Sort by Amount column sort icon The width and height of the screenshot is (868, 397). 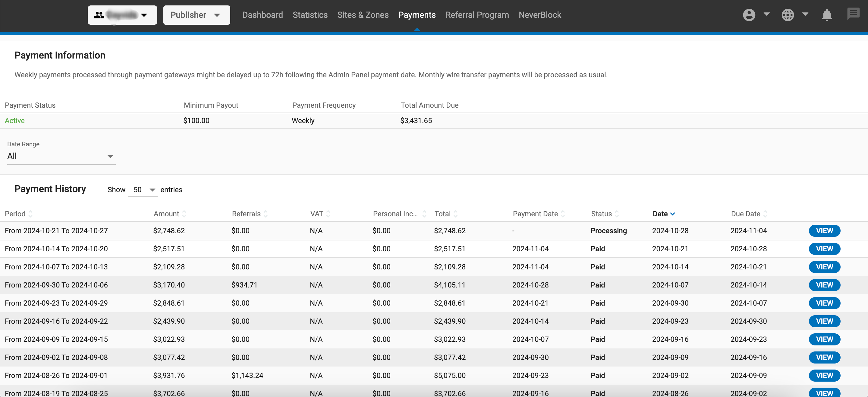pos(184,214)
